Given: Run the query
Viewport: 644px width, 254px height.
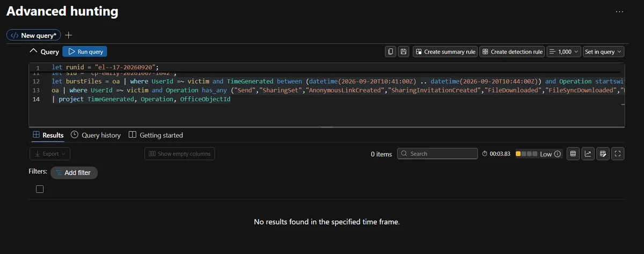Looking at the screenshot, I should tap(85, 51).
